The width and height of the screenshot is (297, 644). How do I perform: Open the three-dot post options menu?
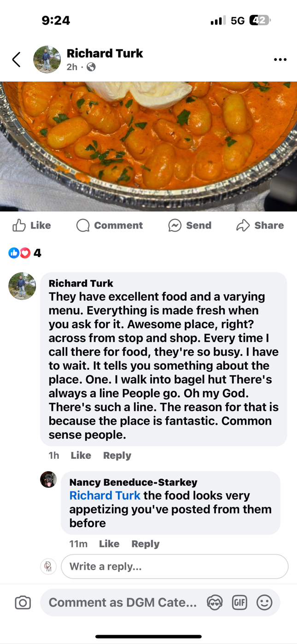(x=280, y=60)
